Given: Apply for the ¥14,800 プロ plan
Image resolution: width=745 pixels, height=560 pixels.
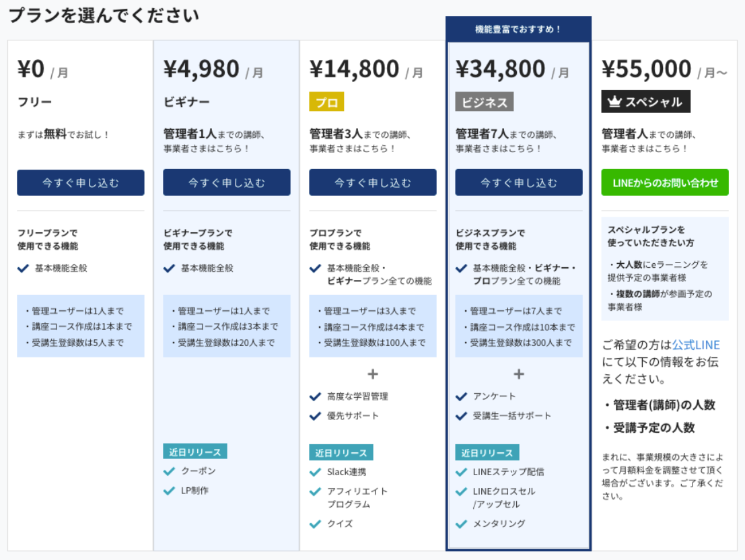Looking at the screenshot, I should [373, 182].
